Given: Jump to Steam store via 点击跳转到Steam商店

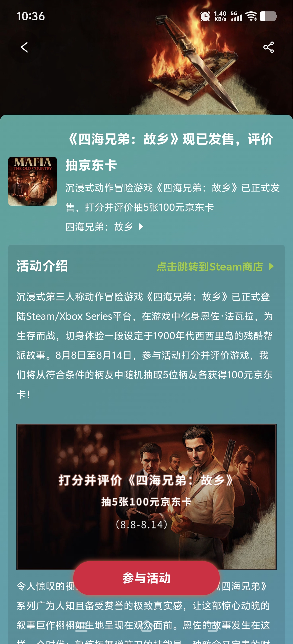Looking at the screenshot, I should [x=210, y=267].
